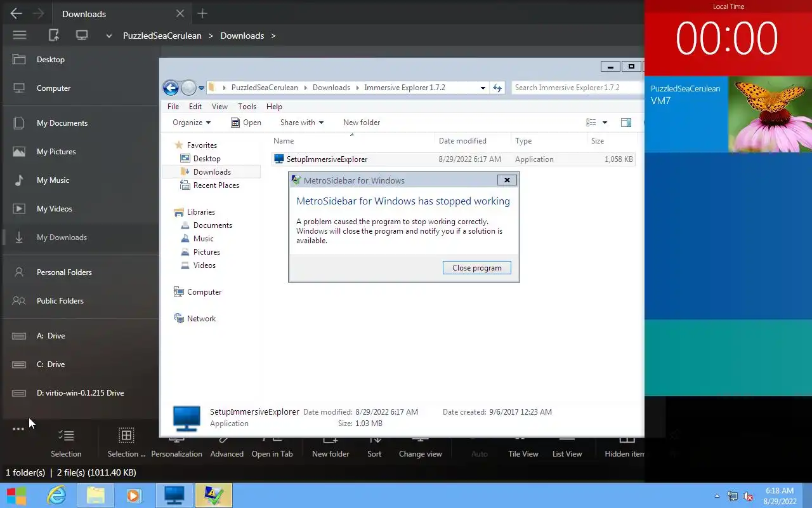The width and height of the screenshot is (812, 508).
Task: Toggle the preview pane button
Action: [x=626, y=123]
